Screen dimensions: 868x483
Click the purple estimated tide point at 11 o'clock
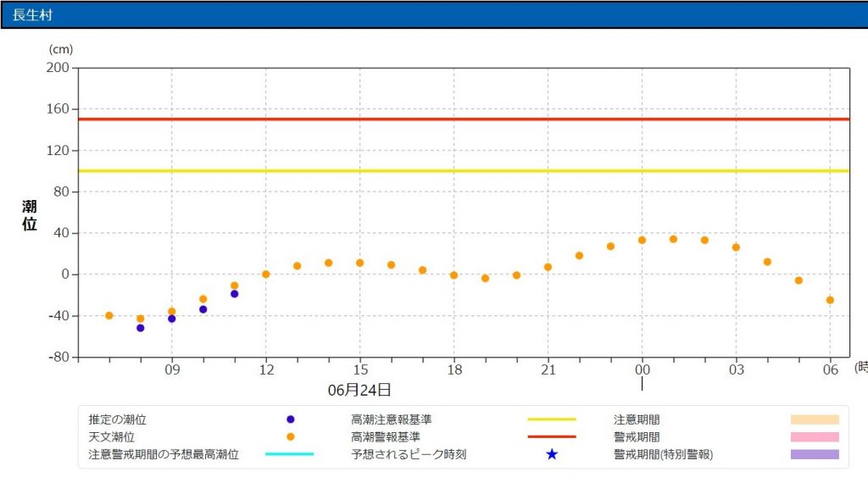click(235, 294)
